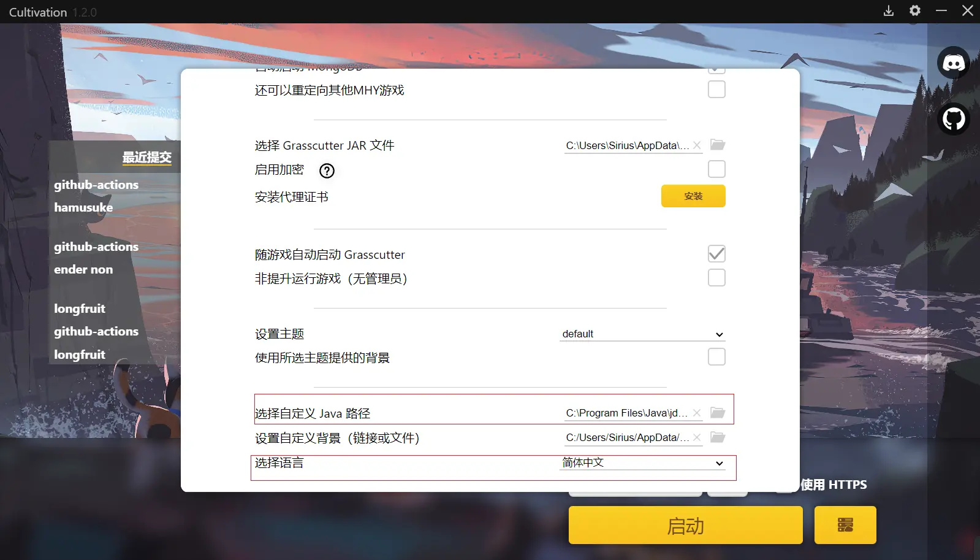Click the 选择 Grasscutter JAR 文件 label
This screenshot has width=980, height=560.
(325, 145)
